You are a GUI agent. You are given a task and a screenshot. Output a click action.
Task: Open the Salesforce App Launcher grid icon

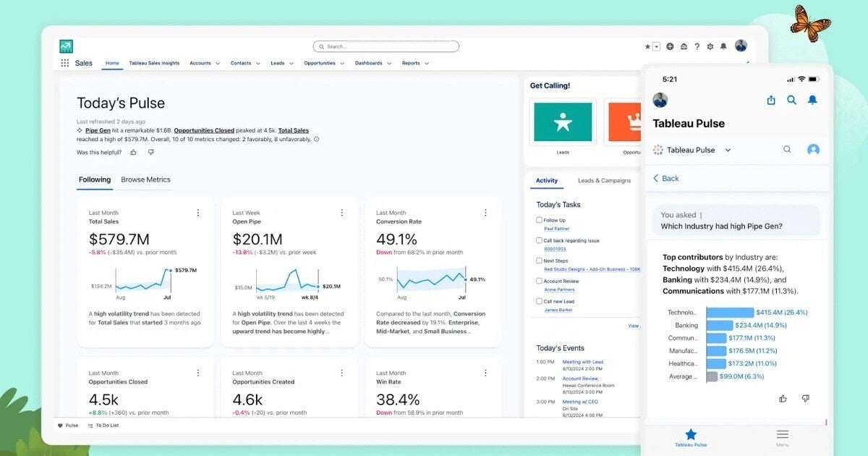(x=64, y=62)
